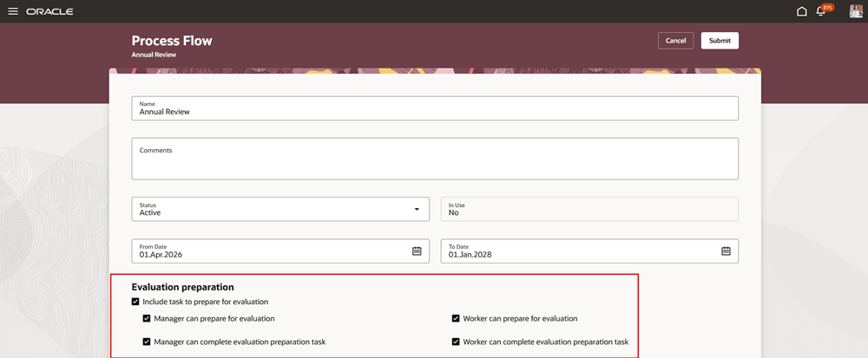Click the From Date field value
The width and height of the screenshot is (868, 358).
pyautogui.click(x=161, y=255)
